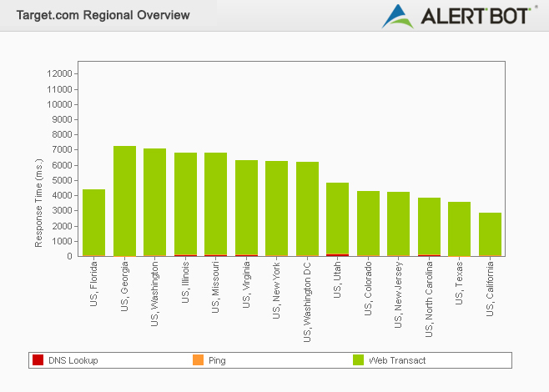Click the US, Florida bar

tap(93, 223)
